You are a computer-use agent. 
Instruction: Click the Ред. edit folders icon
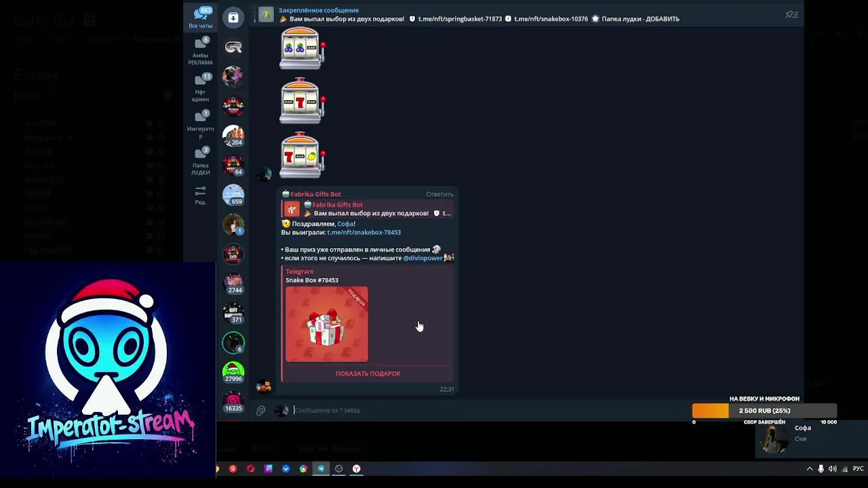200,195
